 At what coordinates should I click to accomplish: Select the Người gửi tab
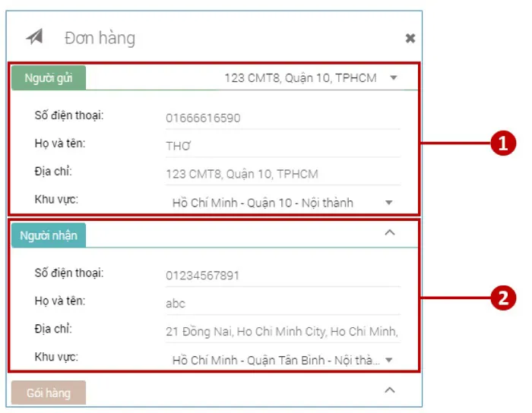pos(49,78)
